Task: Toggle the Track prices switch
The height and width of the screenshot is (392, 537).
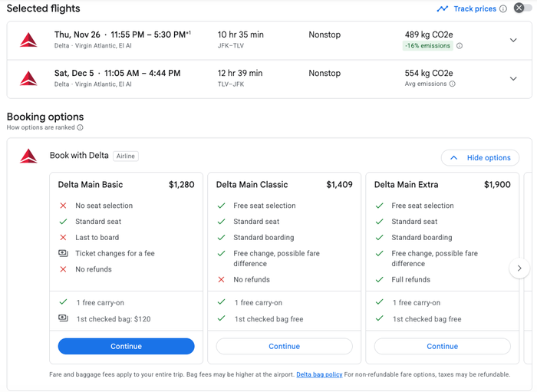Action: (x=522, y=8)
